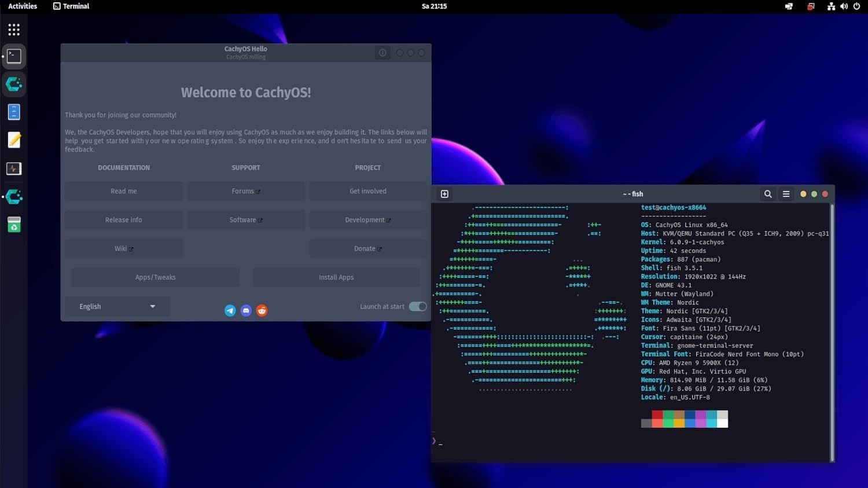Open the Development link button

[x=368, y=220]
